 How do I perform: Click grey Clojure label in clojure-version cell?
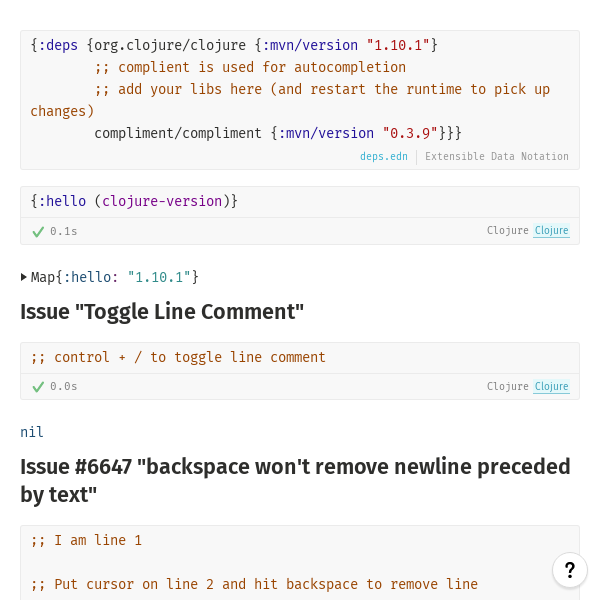click(x=507, y=231)
